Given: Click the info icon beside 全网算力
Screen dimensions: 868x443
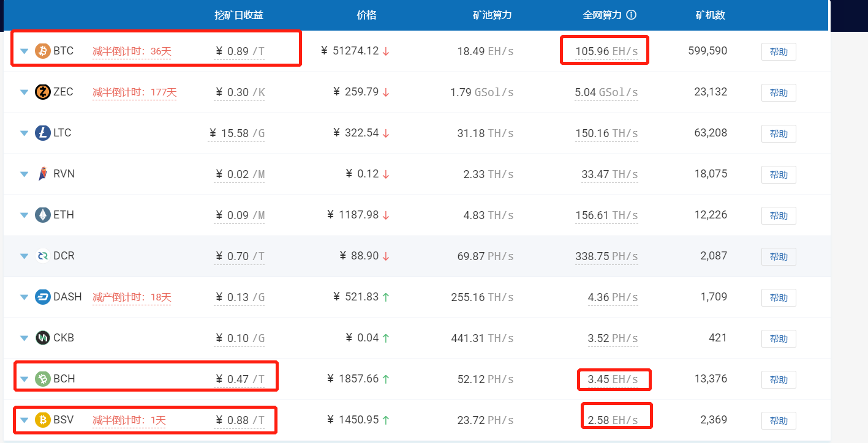Looking at the screenshot, I should point(632,15).
